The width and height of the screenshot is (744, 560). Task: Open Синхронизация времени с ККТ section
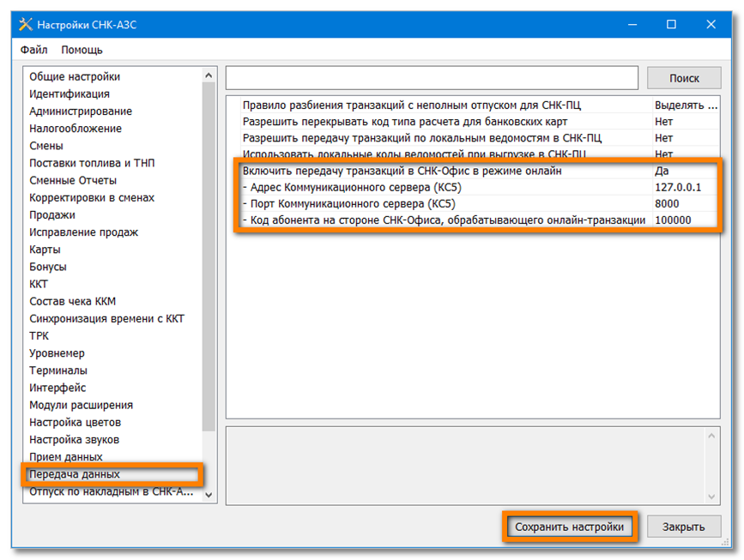click(x=106, y=319)
